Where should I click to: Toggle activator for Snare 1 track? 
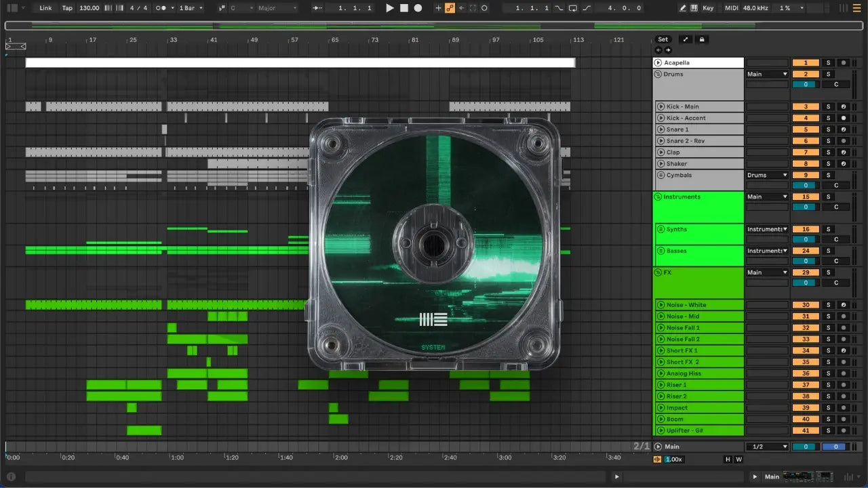806,129
